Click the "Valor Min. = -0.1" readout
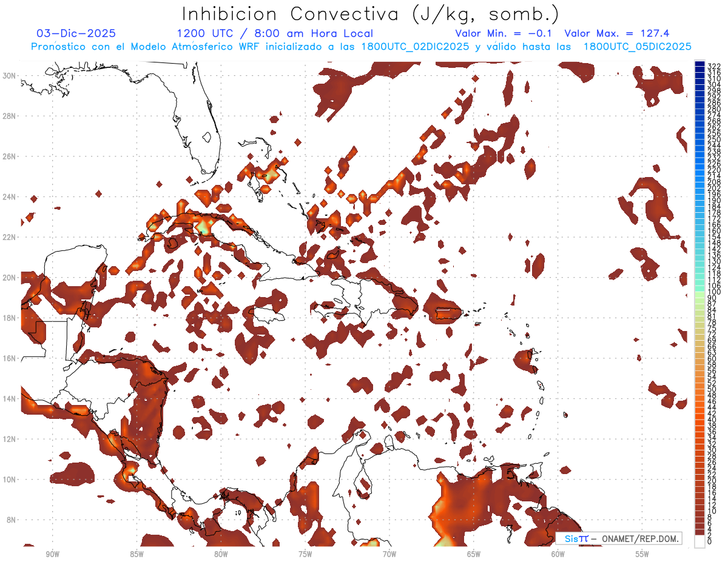Screen dimensions: 728x562 point(504,33)
